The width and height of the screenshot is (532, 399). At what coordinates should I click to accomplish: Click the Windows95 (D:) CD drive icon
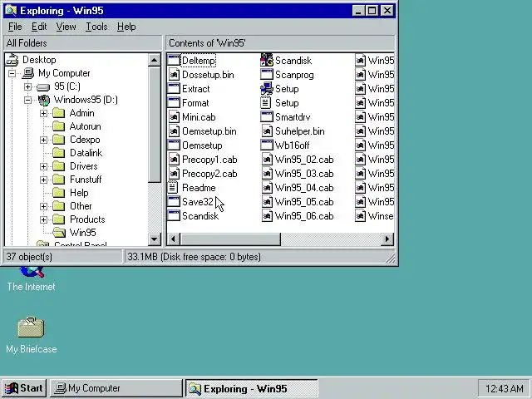tap(44, 100)
